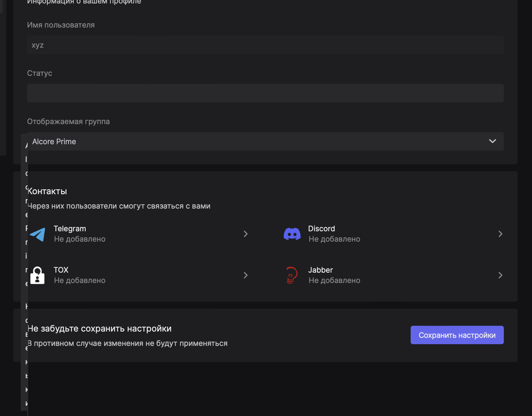
Task: Click the Отображаемая группа field label
Action: 68,122
